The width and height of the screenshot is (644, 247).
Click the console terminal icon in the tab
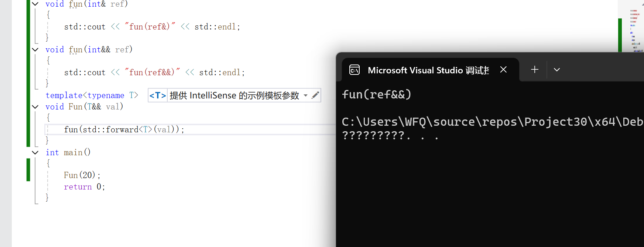(354, 70)
